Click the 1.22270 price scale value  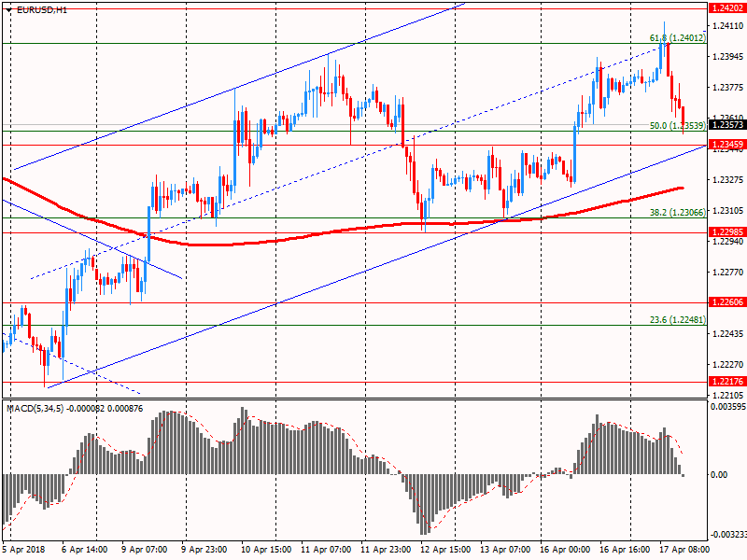point(727,365)
